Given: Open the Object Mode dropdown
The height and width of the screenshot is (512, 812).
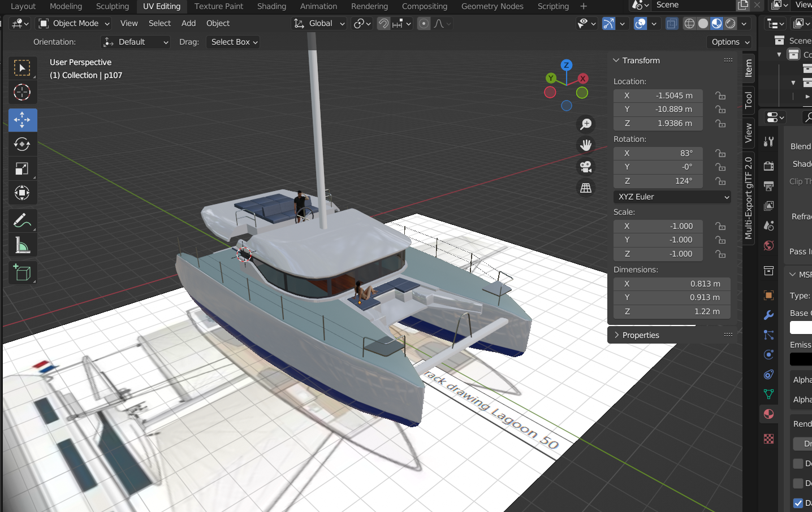Looking at the screenshot, I should coord(74,24).
